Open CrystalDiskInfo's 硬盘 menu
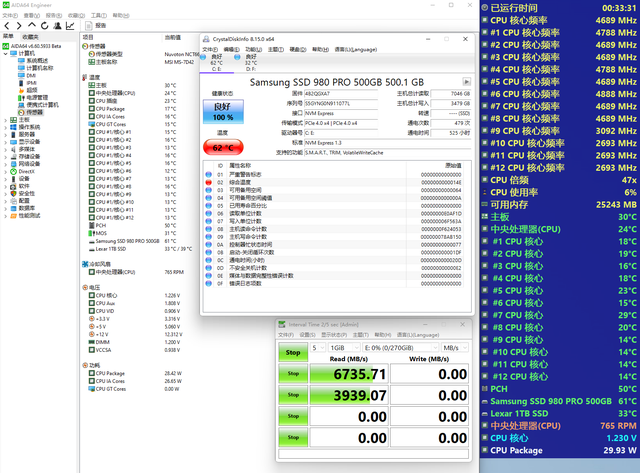The width and height of the screenshot is (640, 473). pyautogui.click(x=298, y=49)
